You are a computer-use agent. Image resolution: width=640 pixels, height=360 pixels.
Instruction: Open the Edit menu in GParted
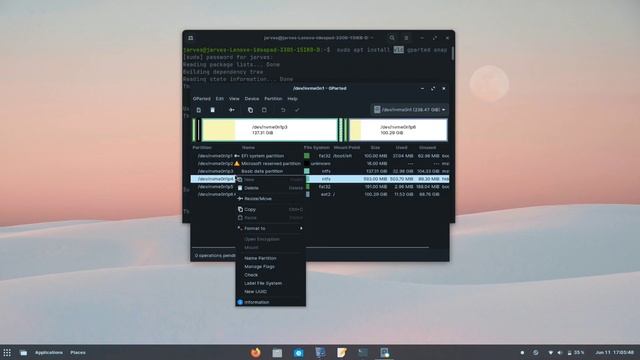point(220,99)
